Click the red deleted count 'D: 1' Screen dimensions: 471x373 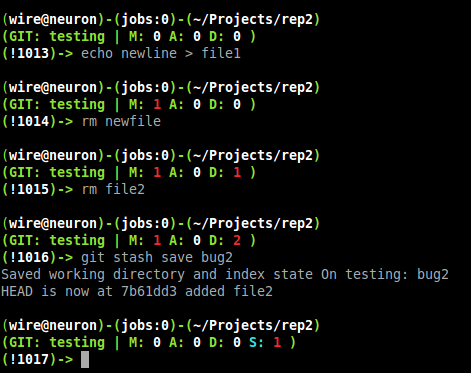pos(225,172)
